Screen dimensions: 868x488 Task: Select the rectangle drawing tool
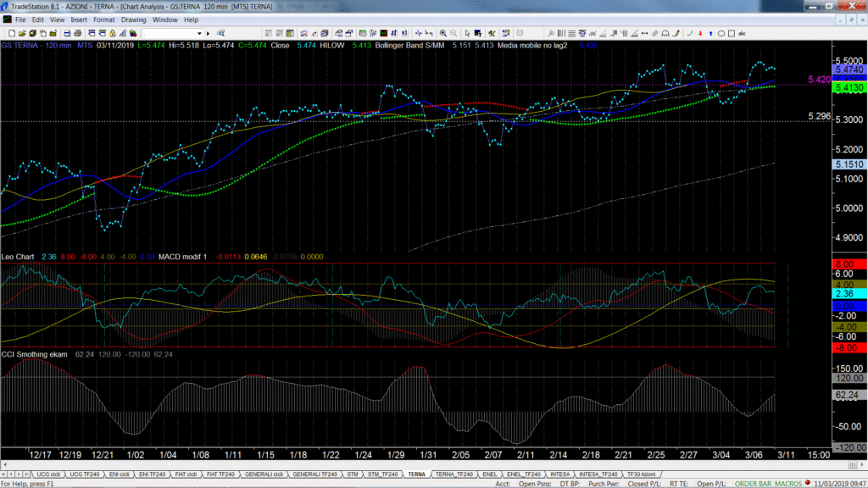pyautogui.click(x=732, y=34)
